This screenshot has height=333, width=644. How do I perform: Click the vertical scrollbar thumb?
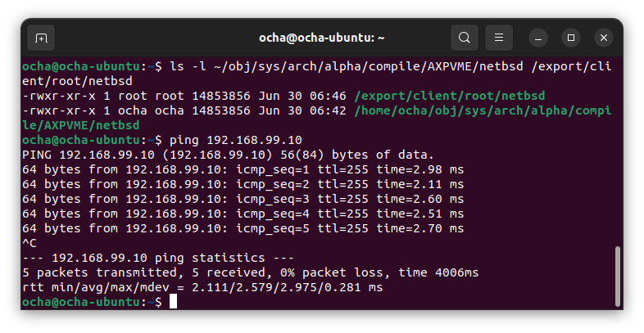(617, 276)
